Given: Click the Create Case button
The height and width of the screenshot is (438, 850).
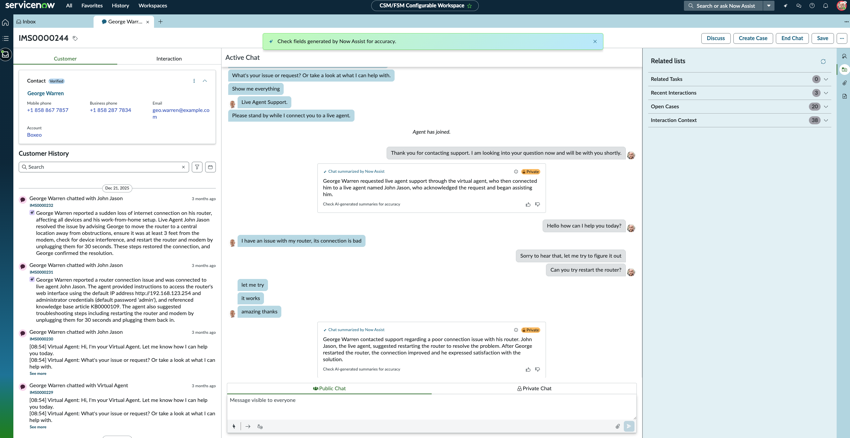Looking at the screenshot, I should coord(753,38).
